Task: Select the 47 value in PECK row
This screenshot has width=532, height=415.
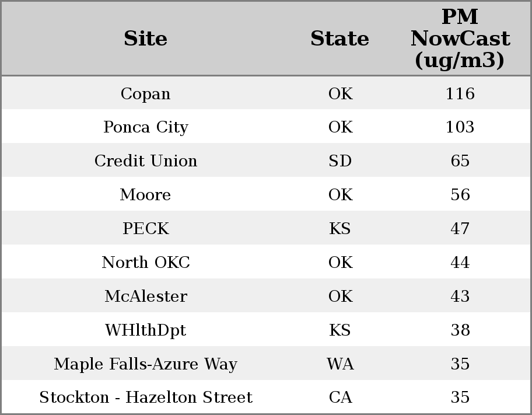Action: click(x=460, y=229)
